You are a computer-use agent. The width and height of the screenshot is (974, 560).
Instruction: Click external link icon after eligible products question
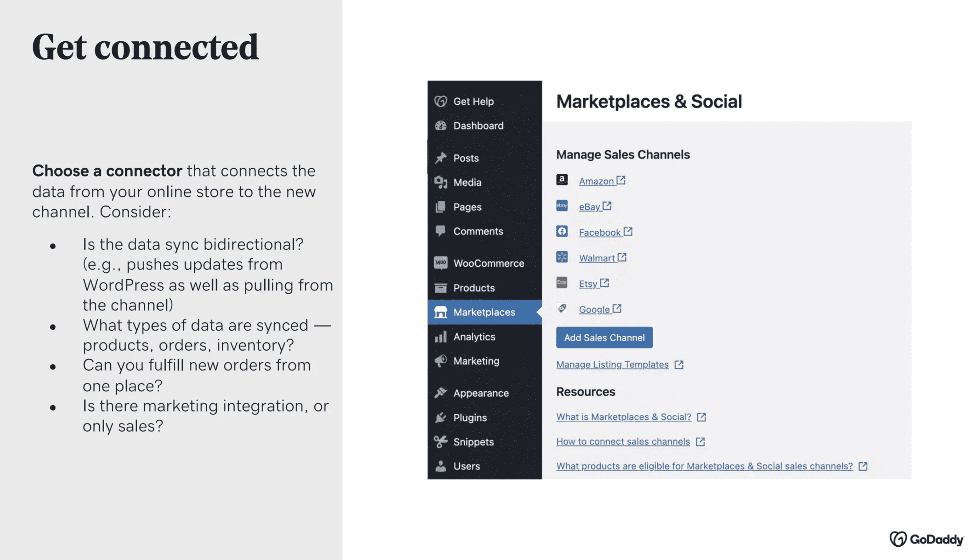(863, 467)
